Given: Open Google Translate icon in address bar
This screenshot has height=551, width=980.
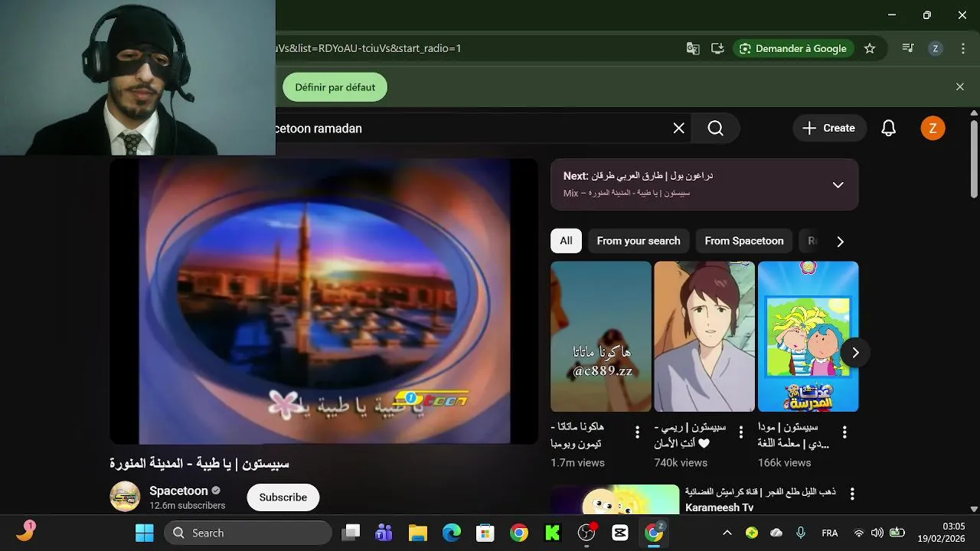Looking at the screenshot, I should pos(693,48).
